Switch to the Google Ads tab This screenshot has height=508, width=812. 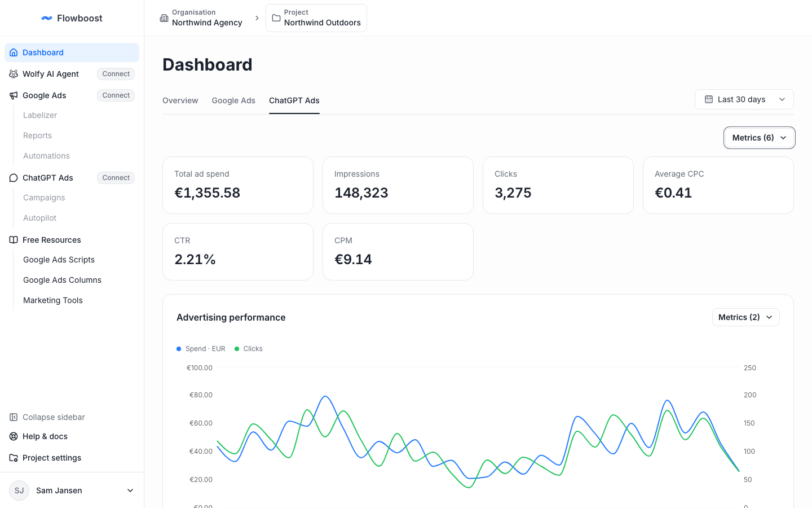click(x=233, y=100)
